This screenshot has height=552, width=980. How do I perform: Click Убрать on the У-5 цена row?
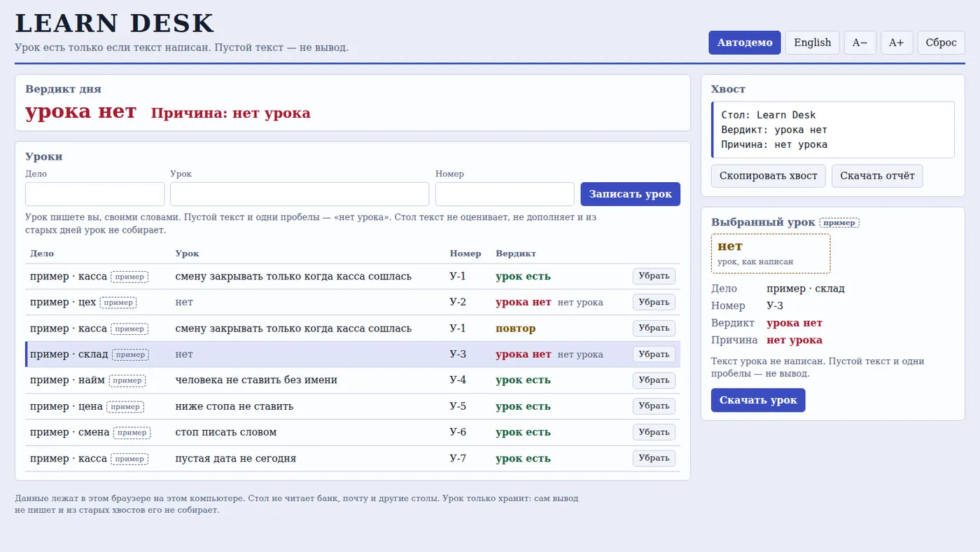(x=654, y=406)
